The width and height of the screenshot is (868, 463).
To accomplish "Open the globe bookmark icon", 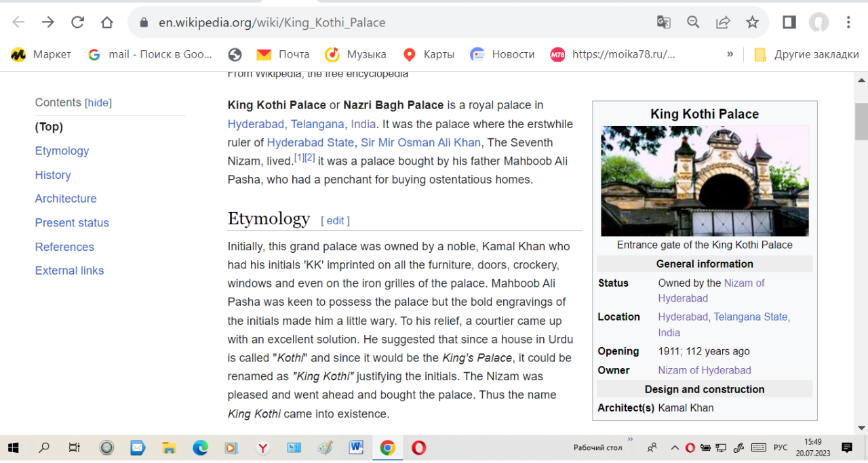I will pos(235,54).
